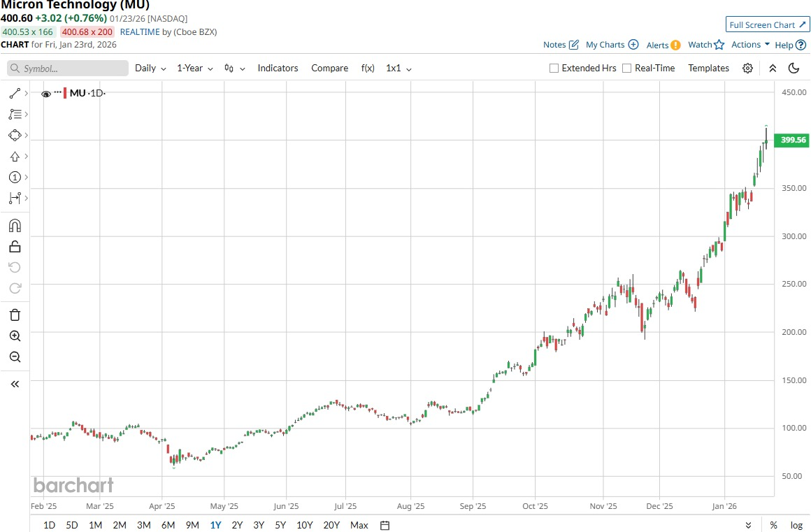Open chart settings gear
The image size is (811, 532).
tap(747, 69)
